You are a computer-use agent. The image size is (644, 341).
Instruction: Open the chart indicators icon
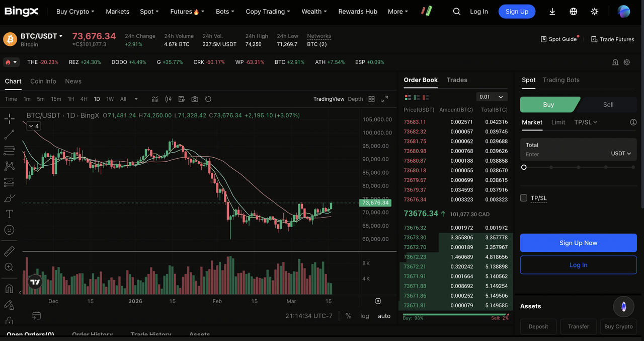(x=155, y=99)
